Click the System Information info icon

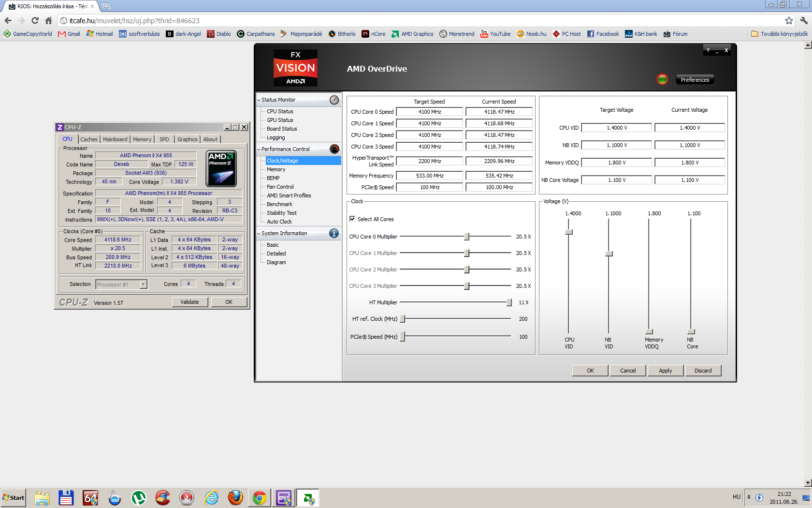click(334, 233)
